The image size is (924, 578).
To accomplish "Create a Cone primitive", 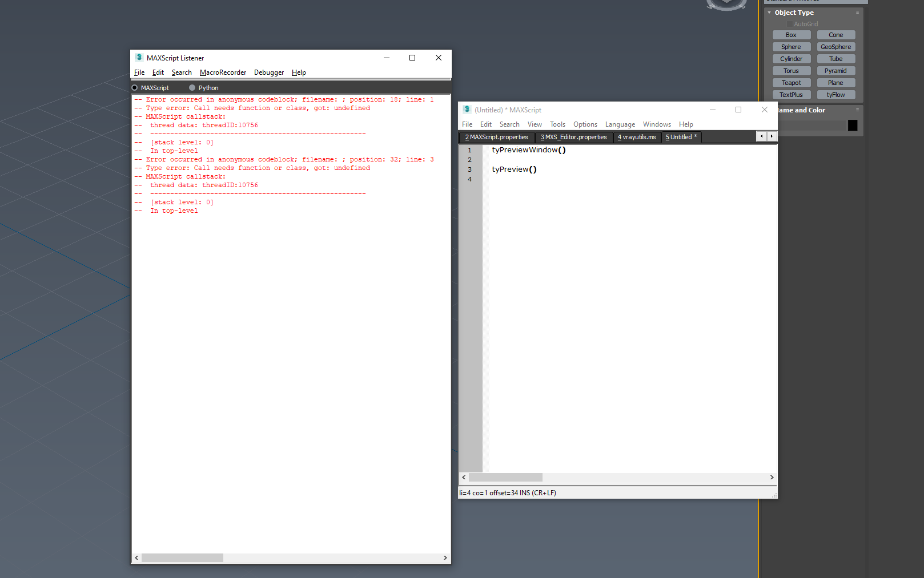I will (x=836, y=35).
